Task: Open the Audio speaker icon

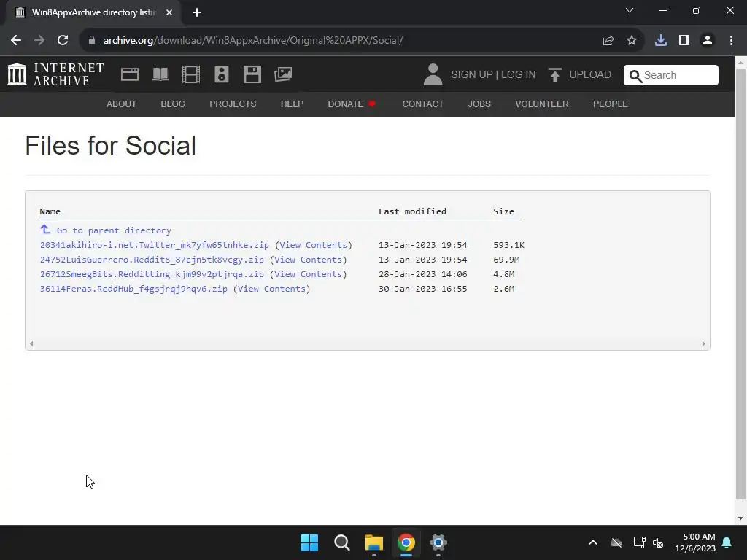Action: pos(222,74)
